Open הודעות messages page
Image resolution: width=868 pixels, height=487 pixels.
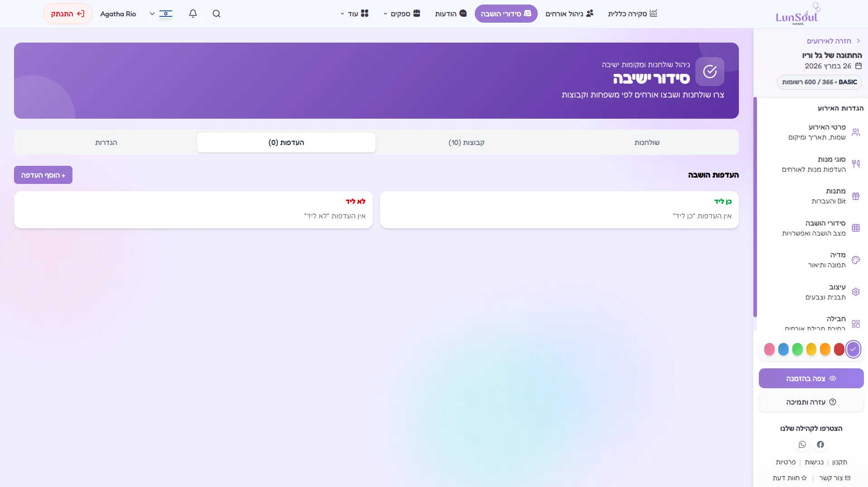pos(451,14)
